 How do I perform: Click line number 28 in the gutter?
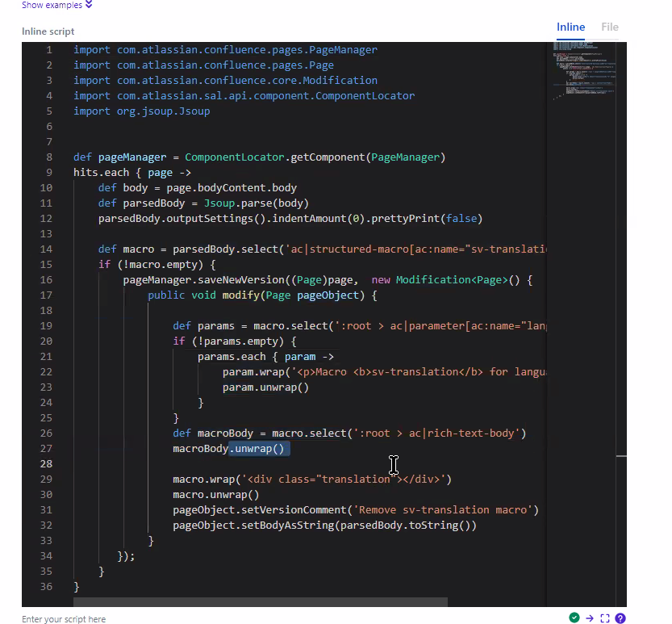46,463
